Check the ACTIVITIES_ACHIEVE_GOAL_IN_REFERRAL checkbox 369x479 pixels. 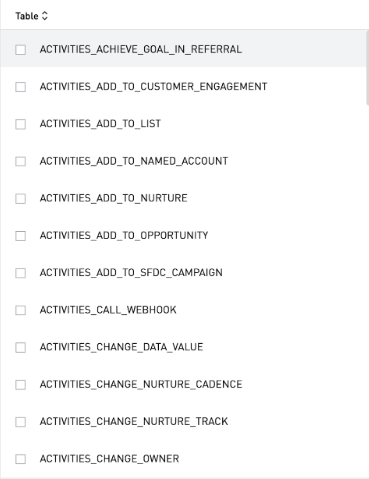(x=21, y=50)
